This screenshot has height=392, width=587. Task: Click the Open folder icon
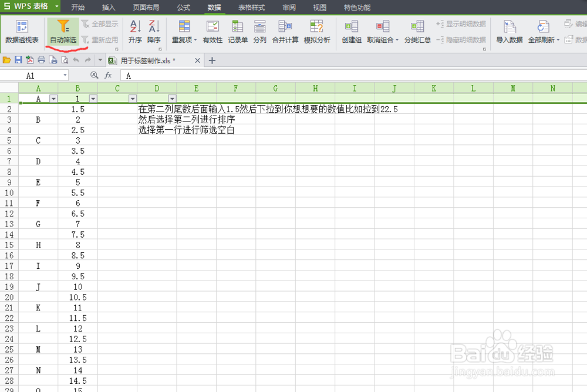click(6, 60)
